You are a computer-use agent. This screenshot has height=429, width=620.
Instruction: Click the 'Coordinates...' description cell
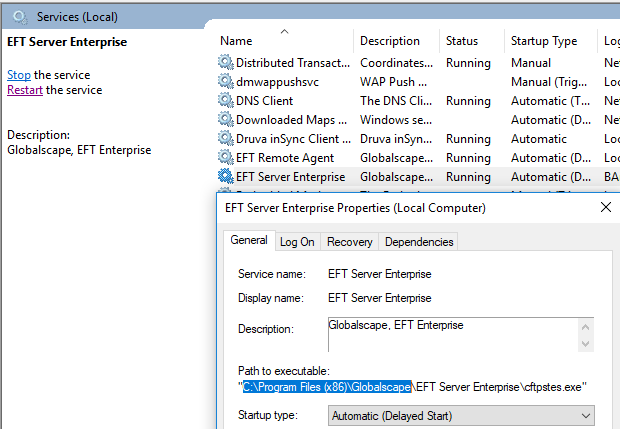[397, 63]
